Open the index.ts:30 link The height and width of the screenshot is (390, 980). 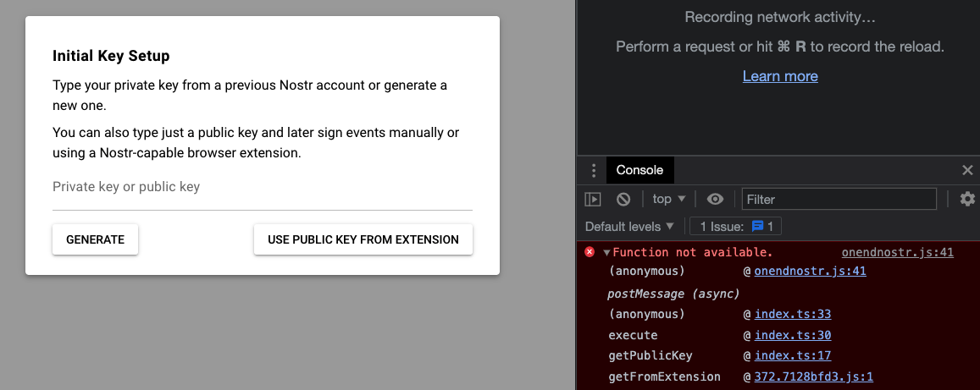pos(793,335)
